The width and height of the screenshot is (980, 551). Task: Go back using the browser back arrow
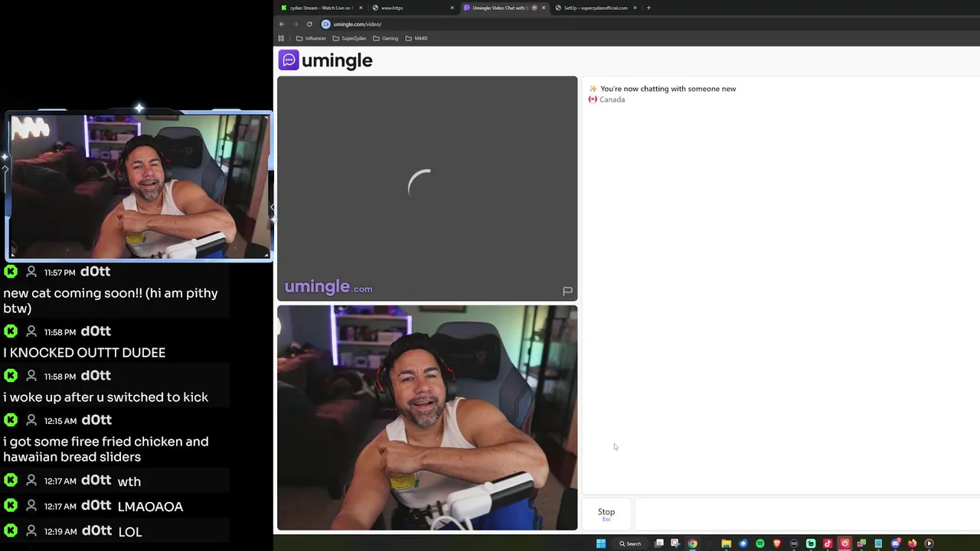pos(282,24)
